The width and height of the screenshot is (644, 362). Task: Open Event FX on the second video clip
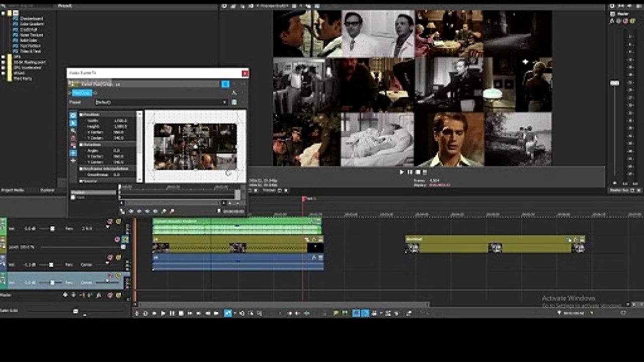tap(576, 240)
